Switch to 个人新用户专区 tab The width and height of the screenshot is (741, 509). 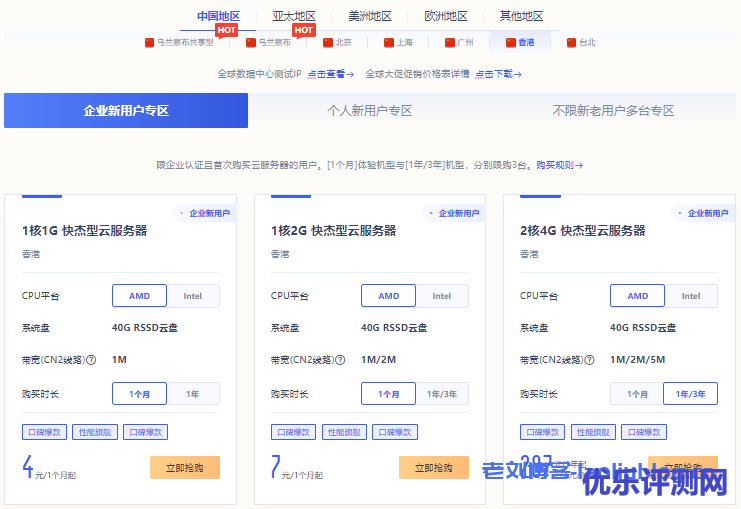pos(370,111)
